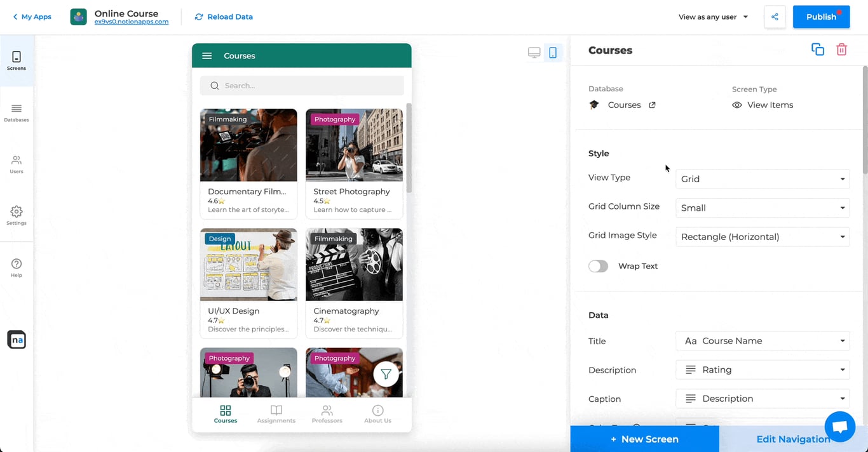
Task: Click the View Items eye icon
Action: tap(737, 105)
